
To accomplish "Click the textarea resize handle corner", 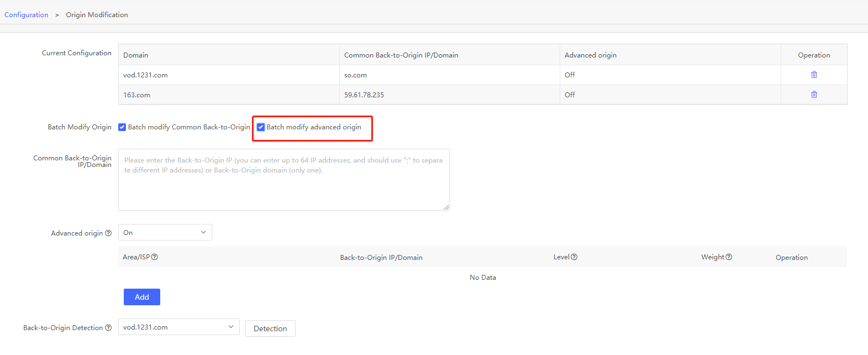I will click(x=446, y=207).
